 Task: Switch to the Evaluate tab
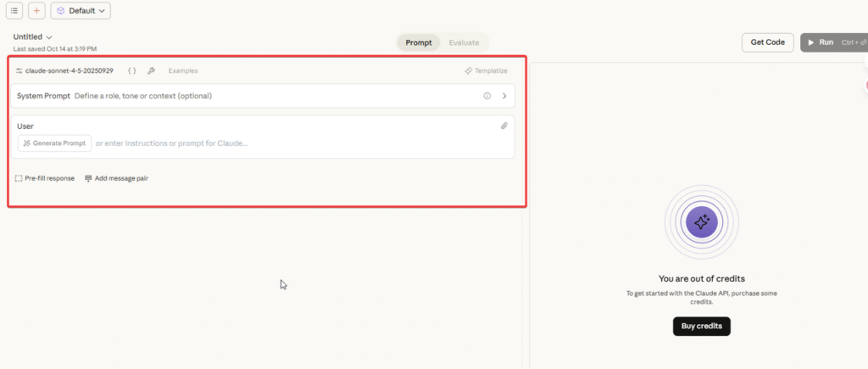coord(464,42)
